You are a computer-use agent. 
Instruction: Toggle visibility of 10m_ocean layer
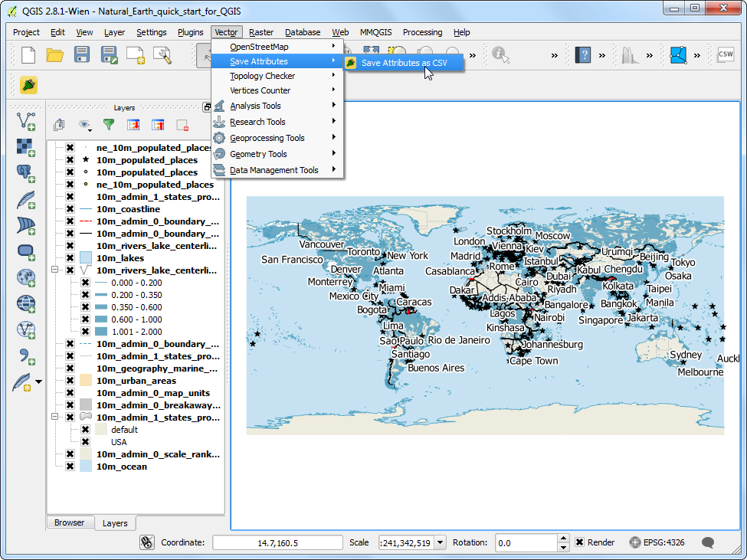pyautogui.click(x=70, y=467)
